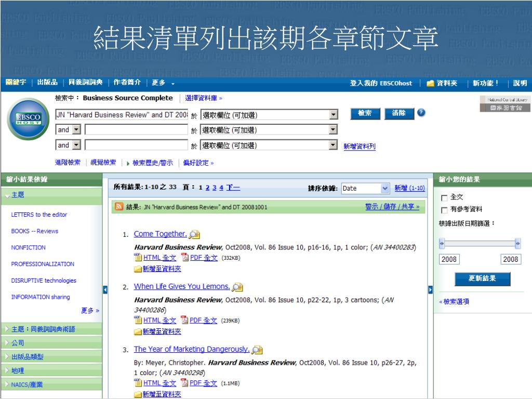Open the 資料夾 folder in top bar

(442, 83)
